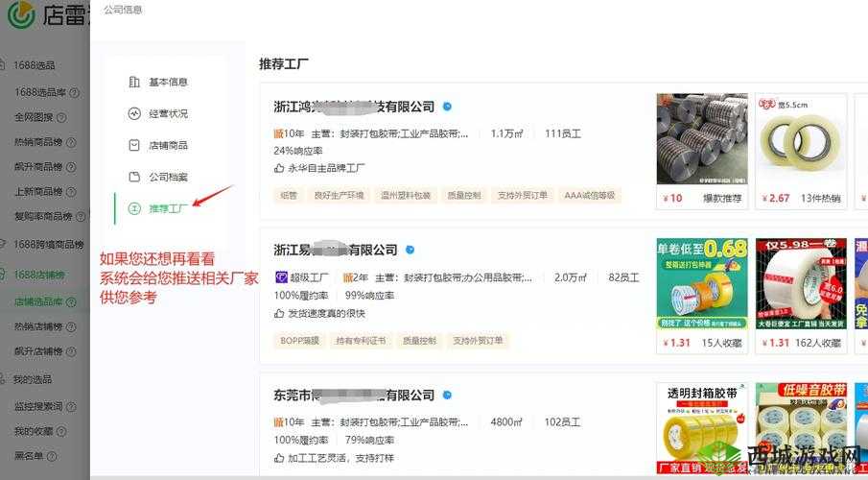Click the 店铺商品 bag icon
The image size is (868, 480).
[134, 145]
